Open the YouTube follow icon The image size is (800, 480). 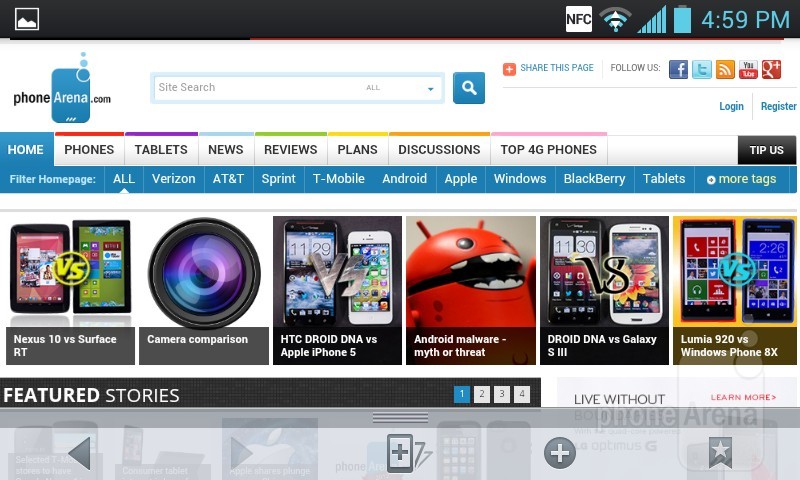[x=748, y=69]
